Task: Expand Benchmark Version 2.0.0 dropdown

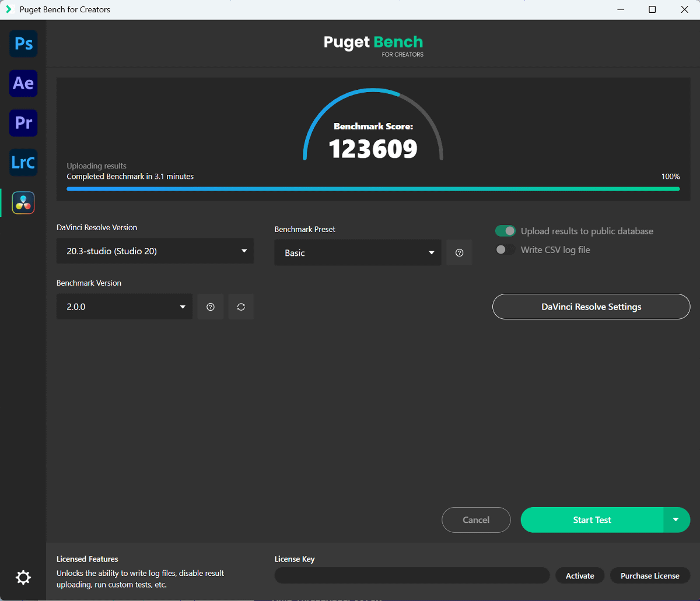Action: [124, 307]
